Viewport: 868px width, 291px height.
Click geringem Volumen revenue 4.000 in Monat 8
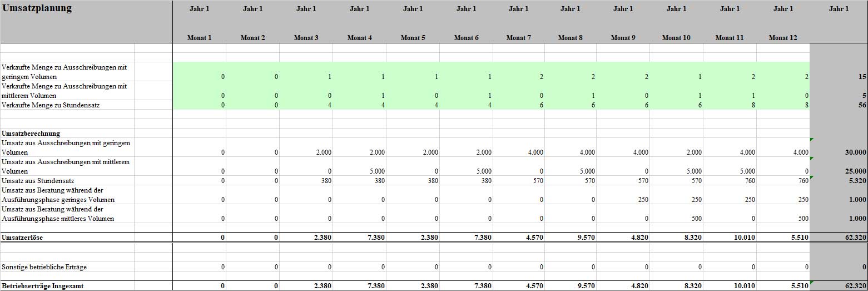588,152
